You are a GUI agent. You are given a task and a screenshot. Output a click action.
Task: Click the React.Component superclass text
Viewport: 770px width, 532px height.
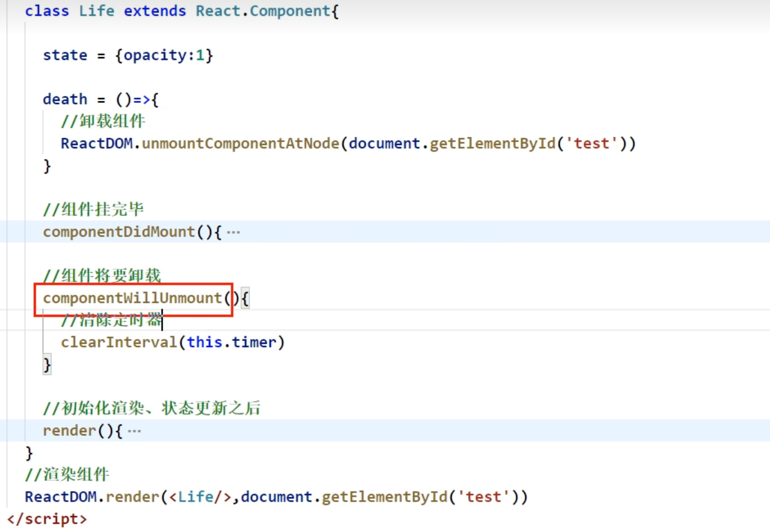tap(263, 11)
